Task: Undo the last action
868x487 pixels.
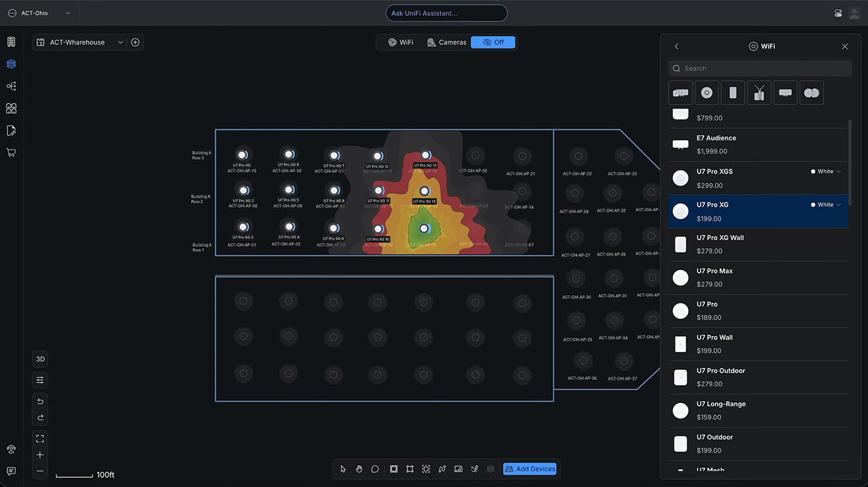Action: (40, 402)
